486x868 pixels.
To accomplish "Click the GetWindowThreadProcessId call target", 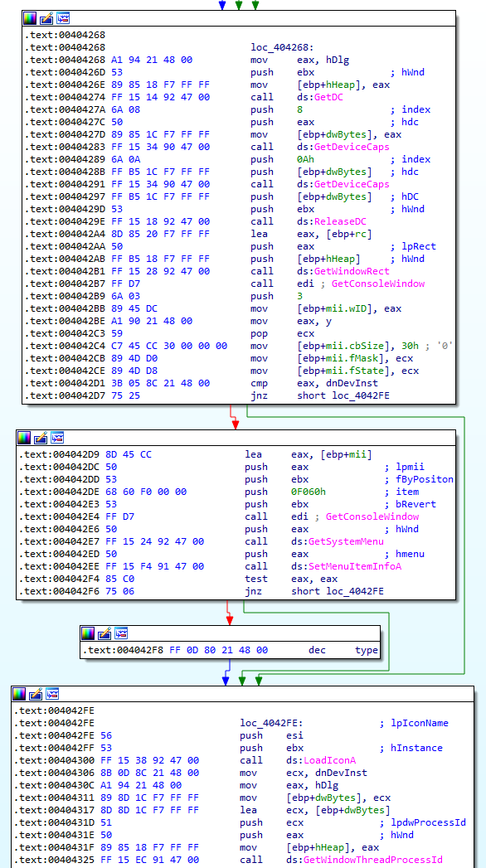I will [x=372, y=860].
